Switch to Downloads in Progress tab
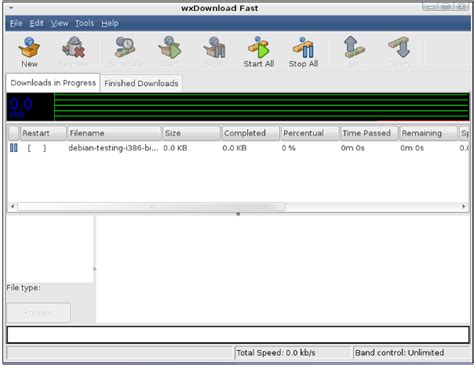Image resolution: width=474 pixels, height=365 pixels. tap(53, 83)
